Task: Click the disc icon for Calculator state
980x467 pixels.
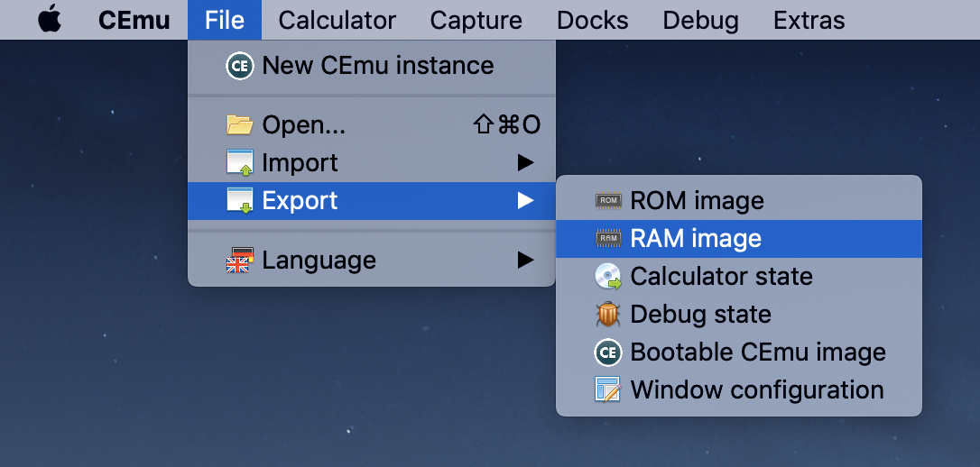Action: coord(608,277)
